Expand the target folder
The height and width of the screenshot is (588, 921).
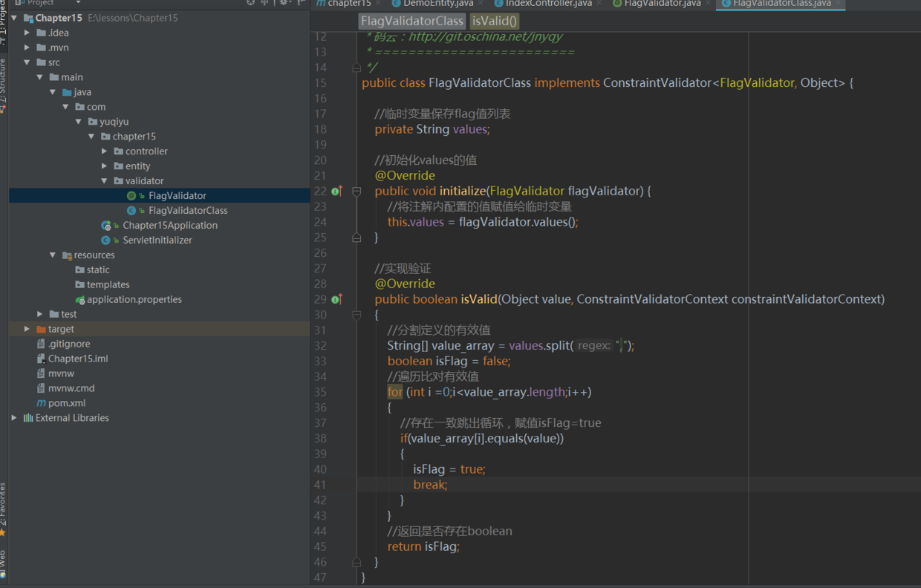[x=27, y=329]
